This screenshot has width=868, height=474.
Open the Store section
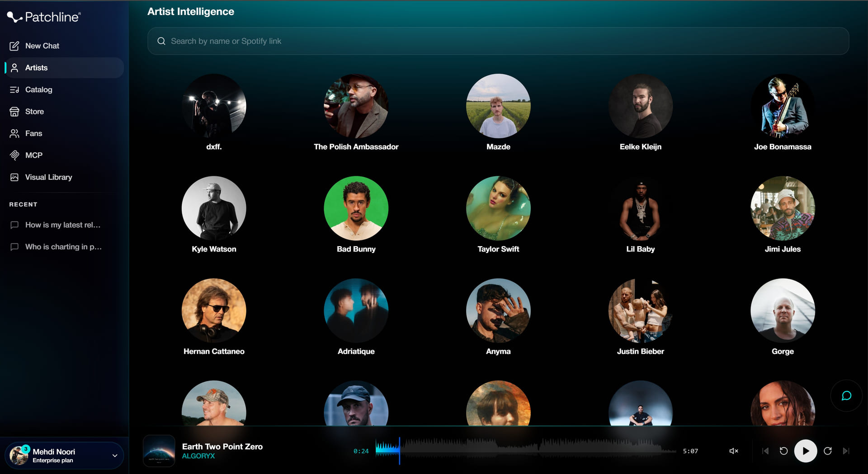coord(64,112)
